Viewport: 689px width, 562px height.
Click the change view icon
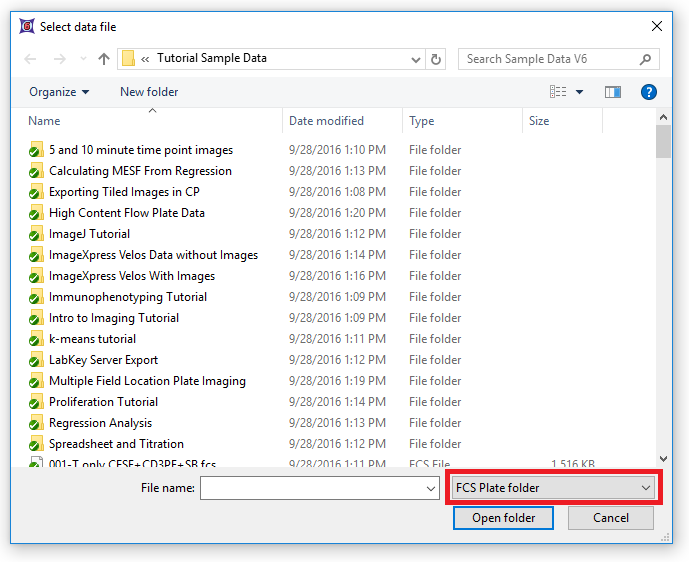[x=559, y=92]
